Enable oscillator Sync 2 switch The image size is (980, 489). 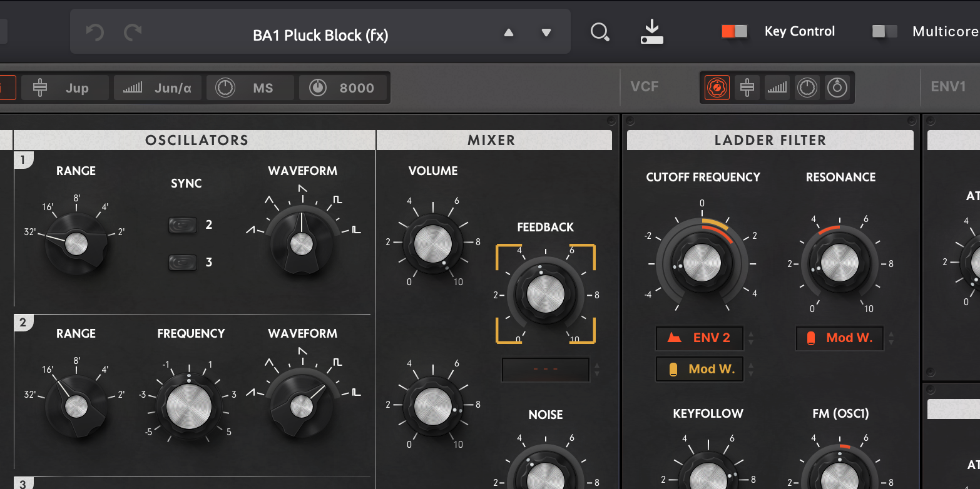click(183, 225)
